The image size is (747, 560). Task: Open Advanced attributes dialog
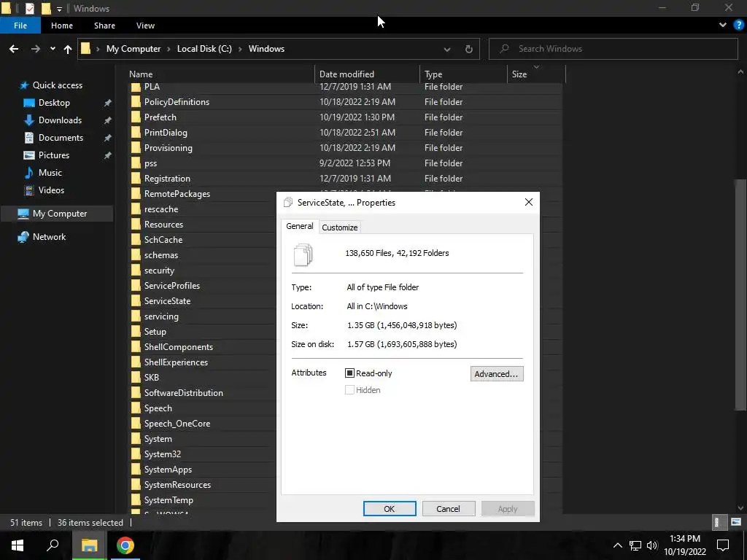(x=496, y=374)
